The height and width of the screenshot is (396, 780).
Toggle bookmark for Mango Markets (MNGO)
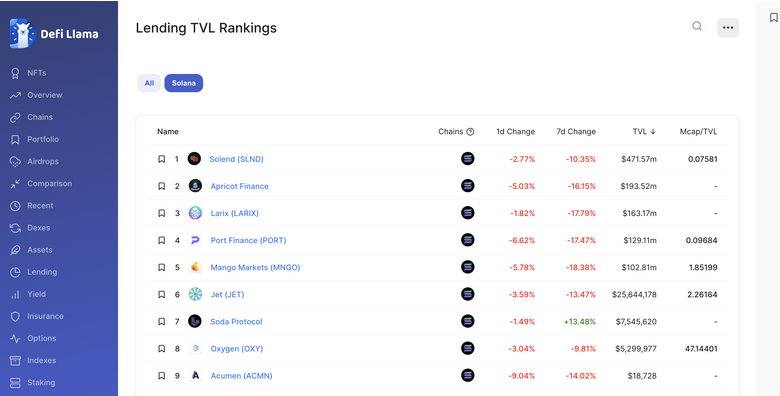coord(162,268)
